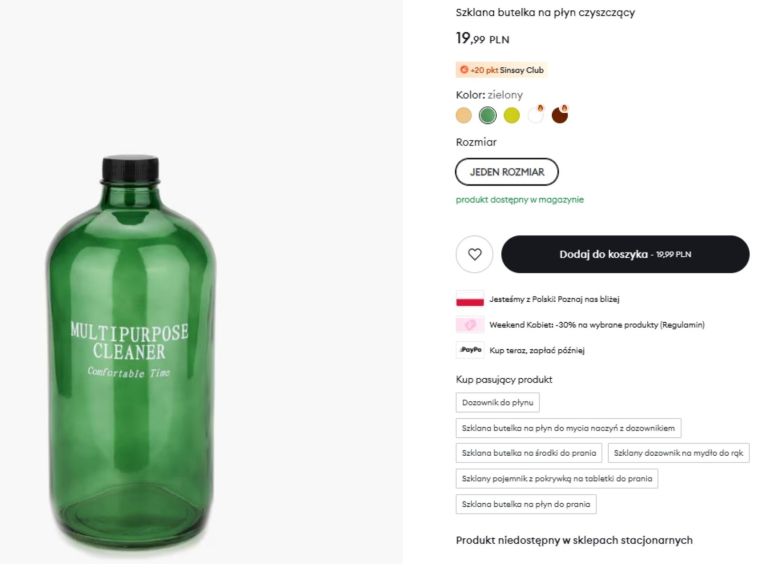Select the green color swatch
This screenshot has height=570, width=760.
coord(488,115)
